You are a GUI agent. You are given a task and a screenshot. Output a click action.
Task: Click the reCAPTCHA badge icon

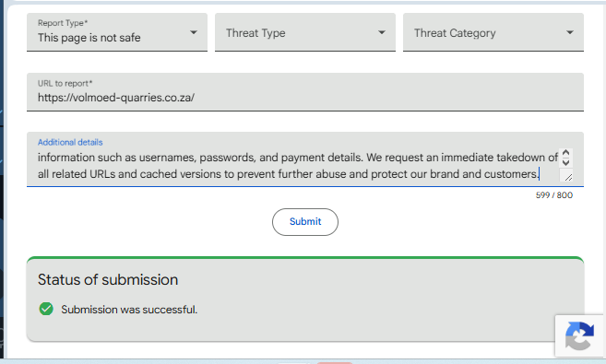tap(579, 335)
